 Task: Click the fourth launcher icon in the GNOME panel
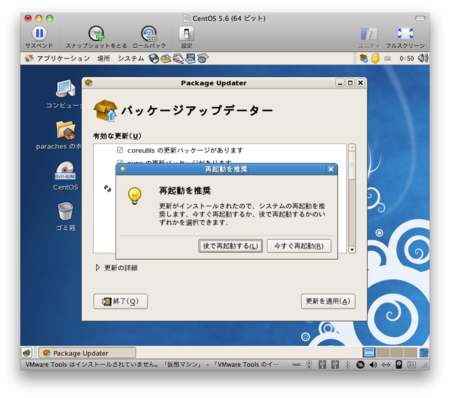click(x=190, y=59)
